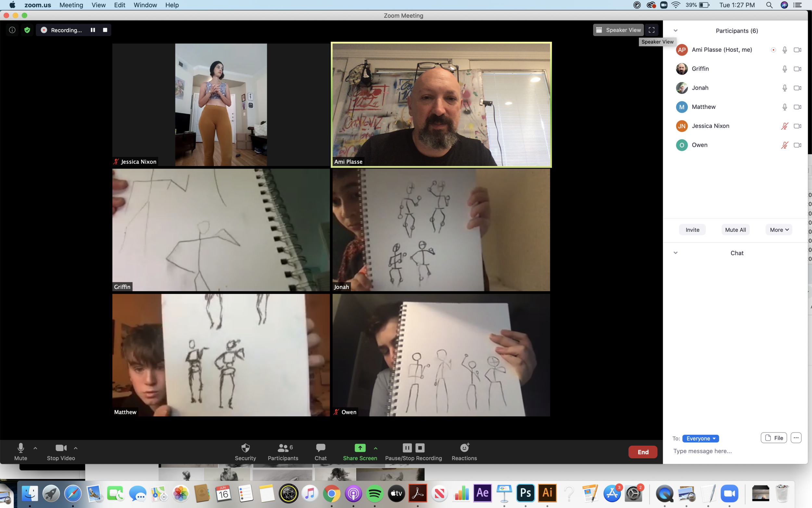End the meeting

[x=643, y=452]
